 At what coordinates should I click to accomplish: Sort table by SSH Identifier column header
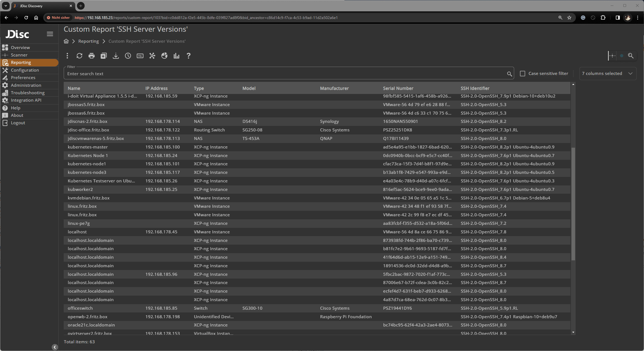click(475, 88)
